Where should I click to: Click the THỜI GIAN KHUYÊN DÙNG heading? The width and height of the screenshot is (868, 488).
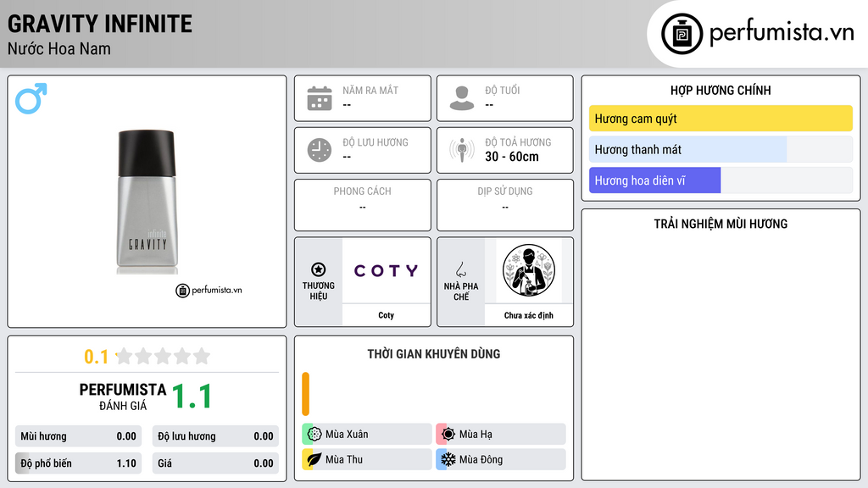pos(434,353)
